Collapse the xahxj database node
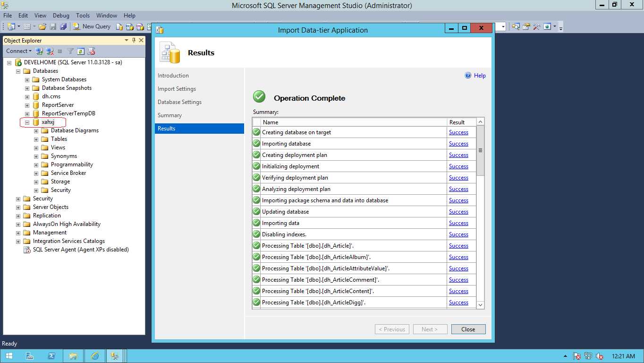 point(27,122)
